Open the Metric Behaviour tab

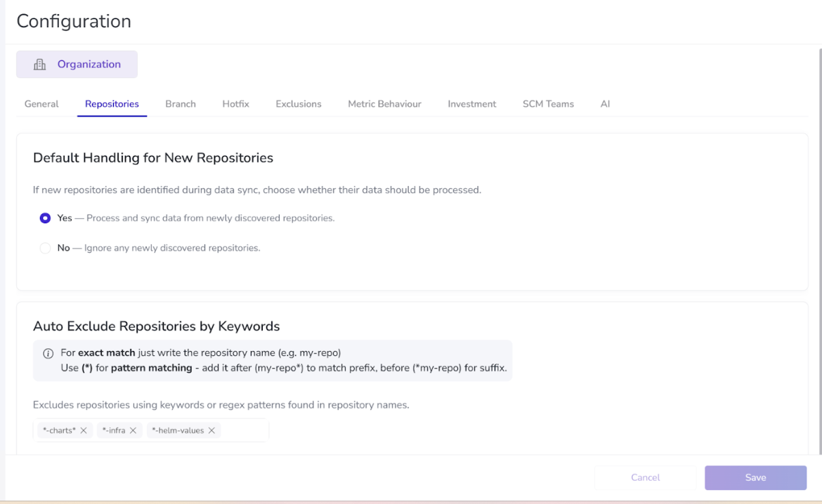click(x=384, y=104)
